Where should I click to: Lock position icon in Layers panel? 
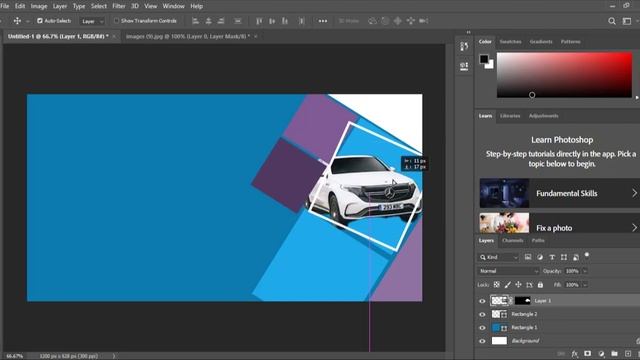(x=518, y=284)
